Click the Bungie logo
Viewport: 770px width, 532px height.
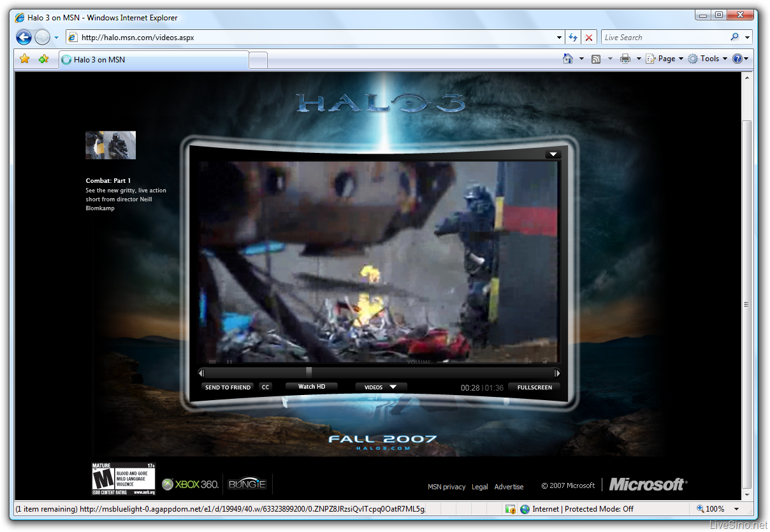tap(247, 484)
